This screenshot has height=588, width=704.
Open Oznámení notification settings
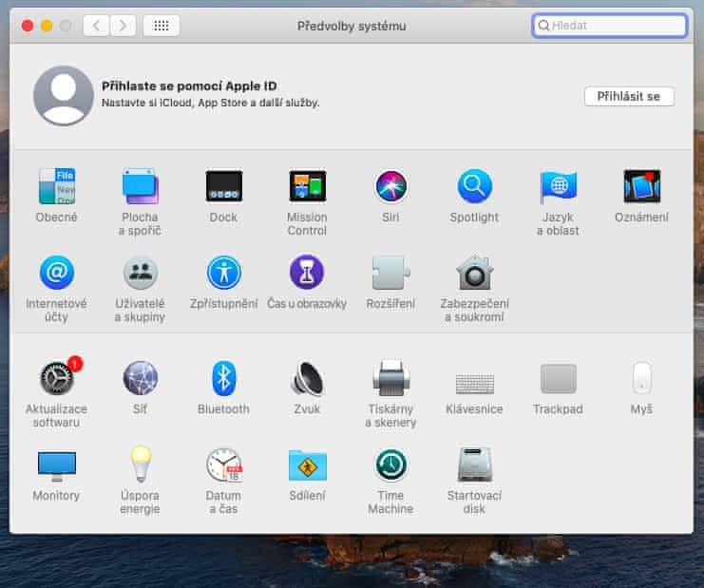[x=641, y=187]
